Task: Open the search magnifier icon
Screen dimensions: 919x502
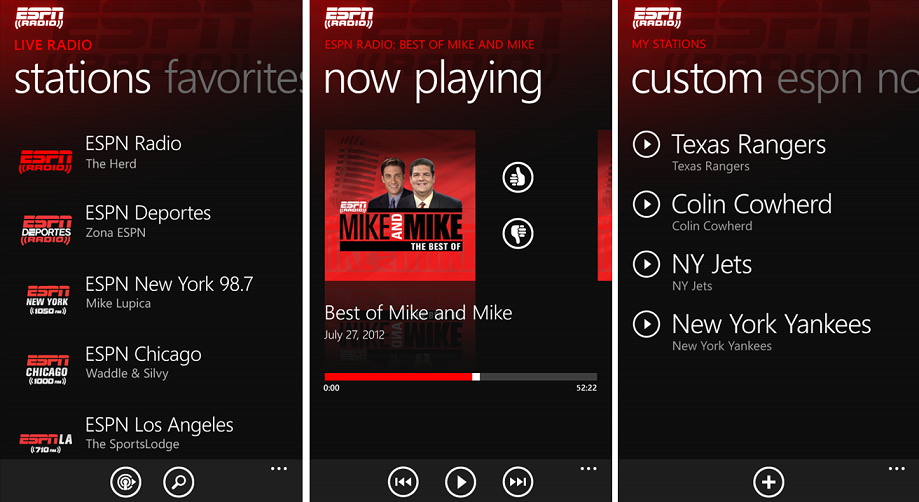Action: point(178,482)
